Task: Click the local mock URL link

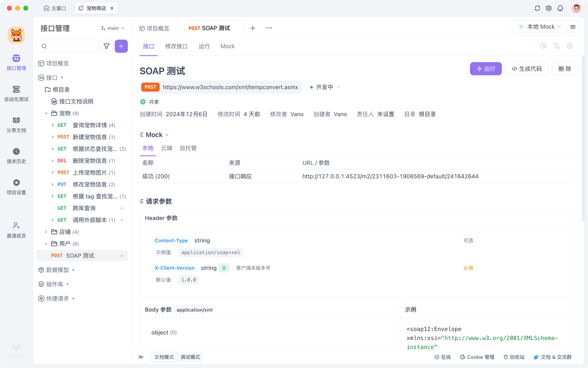Action: (390, 176)
